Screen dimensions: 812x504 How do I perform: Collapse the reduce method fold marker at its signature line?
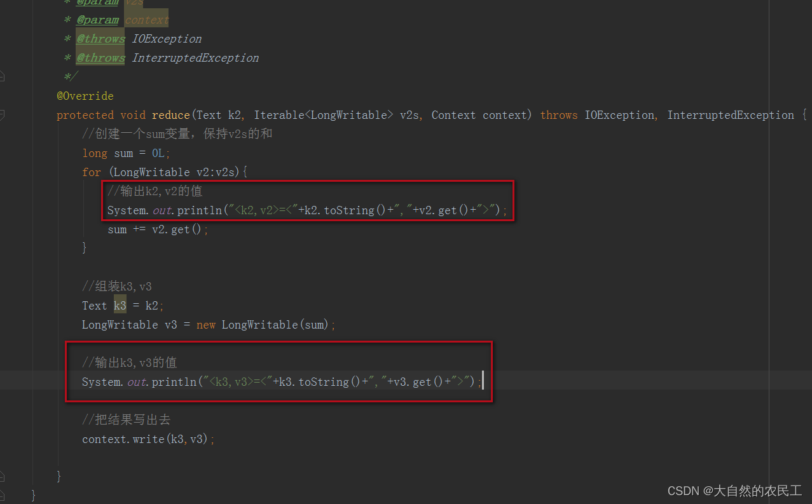coord(2,114)
